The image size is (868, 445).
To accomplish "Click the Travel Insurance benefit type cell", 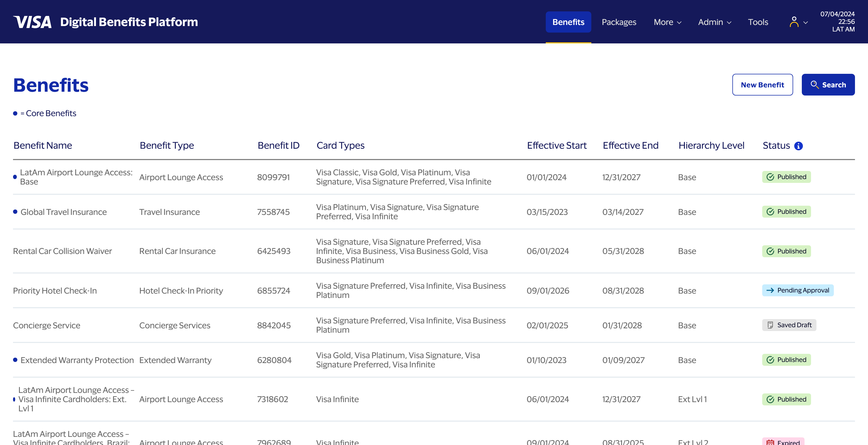I will (170, 212).
